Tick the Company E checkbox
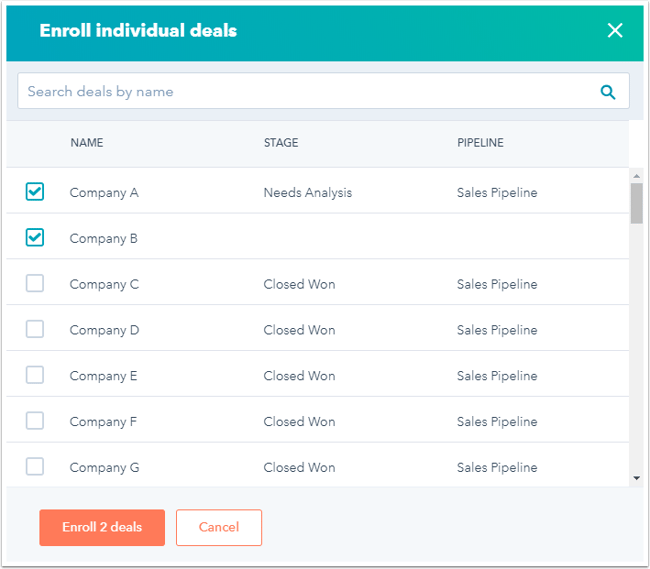 (x=35, y=375)
